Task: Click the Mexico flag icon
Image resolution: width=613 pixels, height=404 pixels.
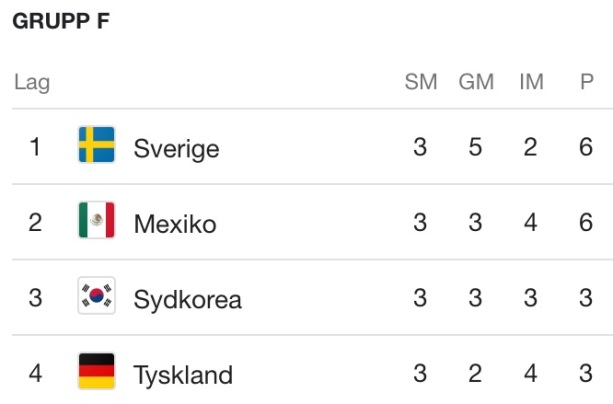Action: 97,220
